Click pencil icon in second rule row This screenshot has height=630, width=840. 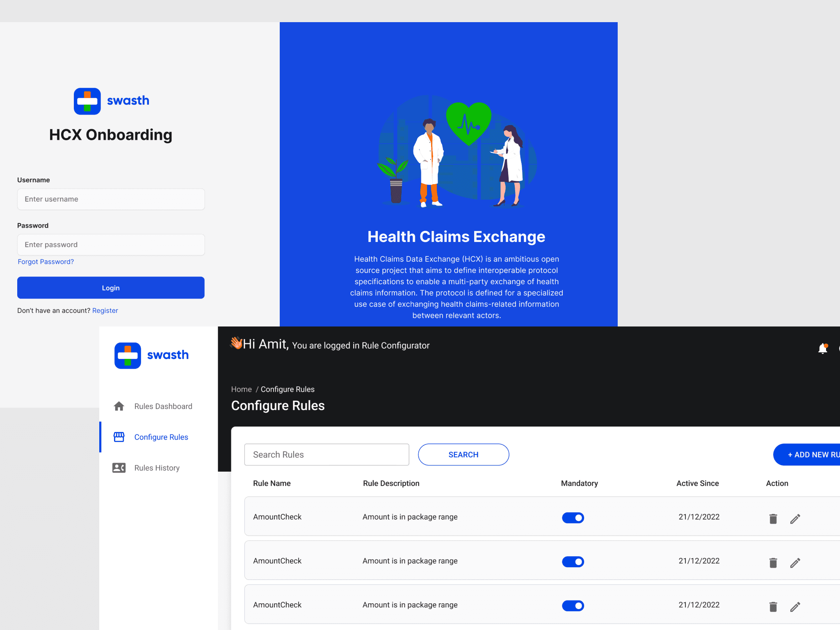click(795, 563)
